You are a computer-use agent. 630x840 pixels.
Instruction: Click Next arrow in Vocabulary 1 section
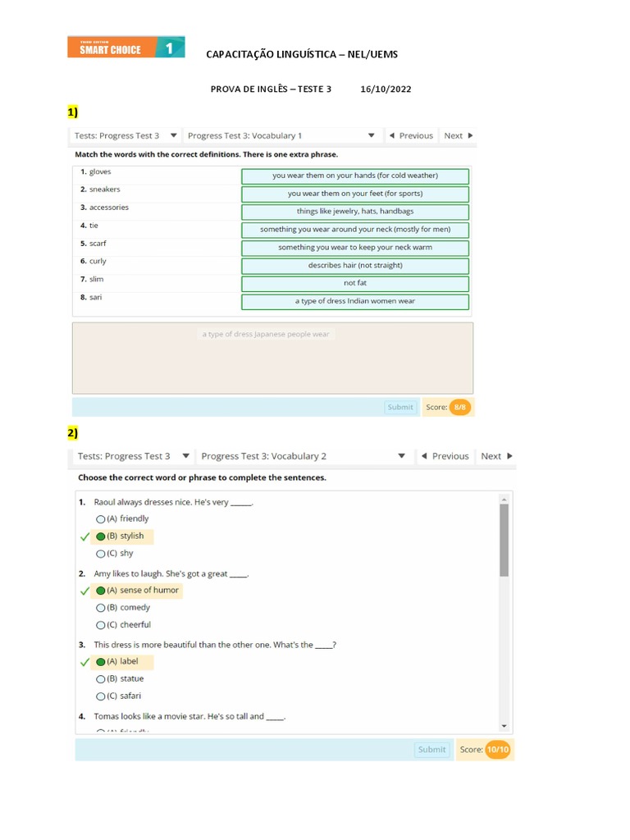470,135
